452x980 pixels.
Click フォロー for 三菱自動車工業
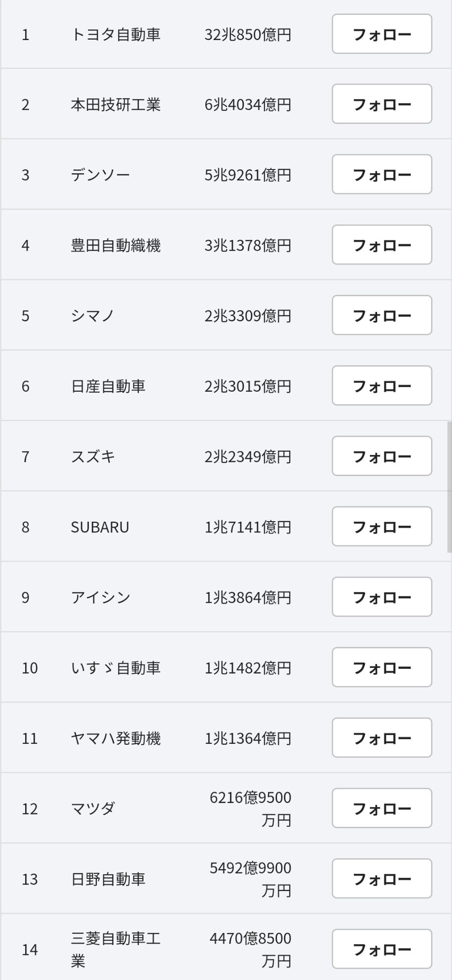382,949
